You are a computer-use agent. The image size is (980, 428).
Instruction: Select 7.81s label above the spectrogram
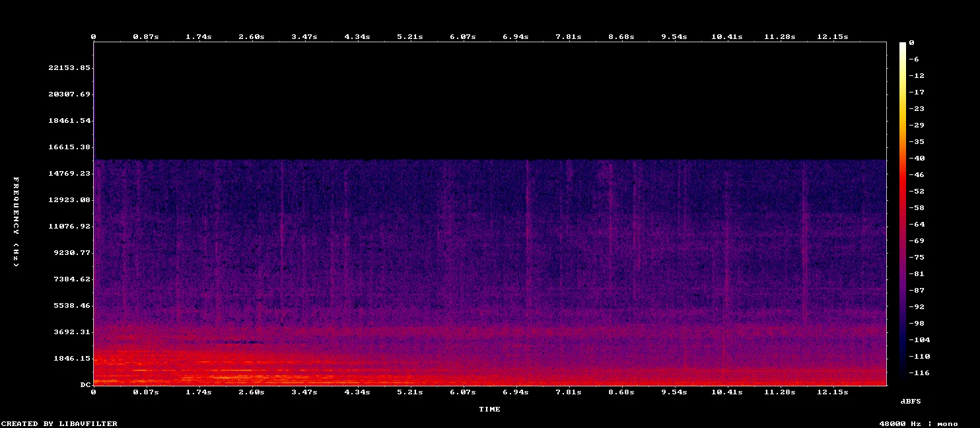(x=569, y=37)
